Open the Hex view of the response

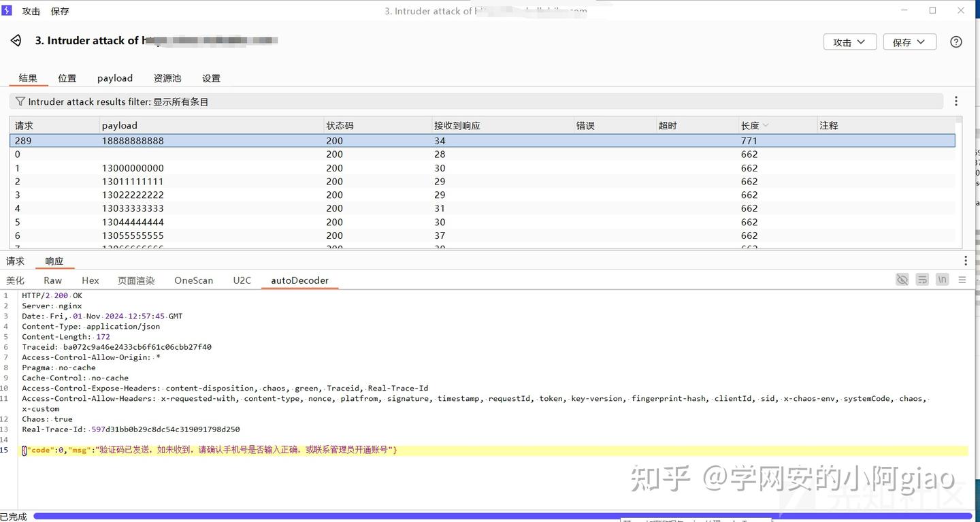[x=90, y=280]
